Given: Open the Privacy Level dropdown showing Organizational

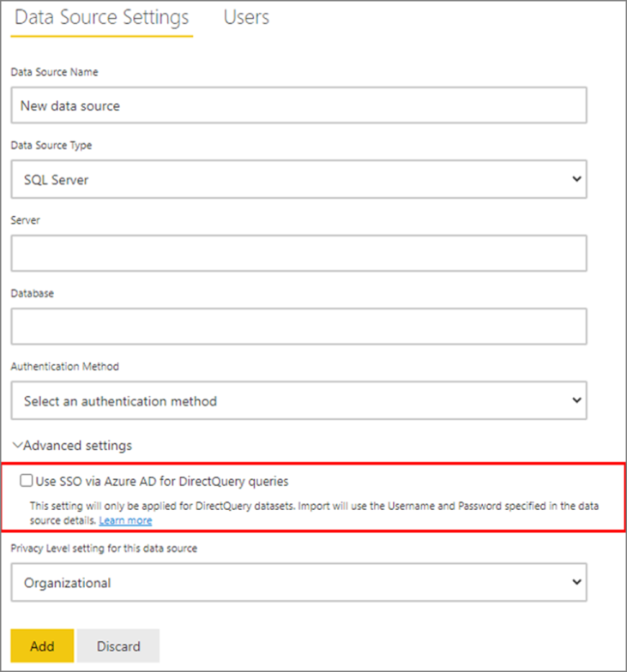Looking at the screenshot, I should pyautogui.click(x=298, y=583).
